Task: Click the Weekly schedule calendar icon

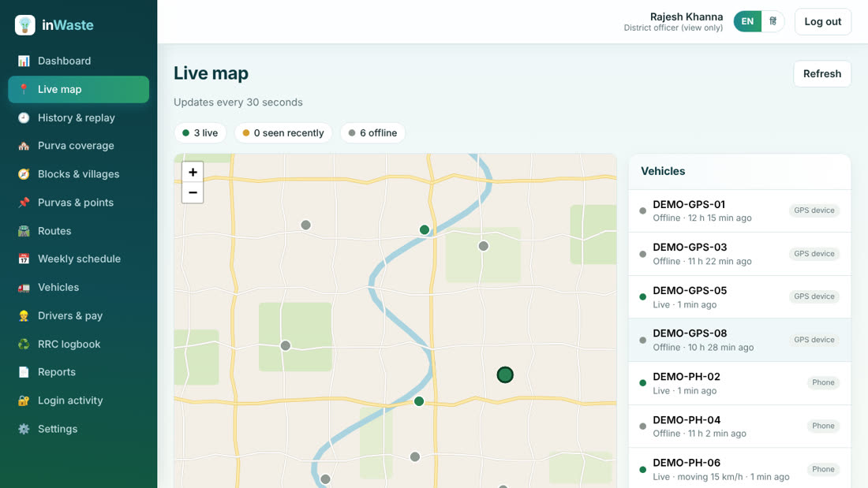Action: click(x=23, y=259)
